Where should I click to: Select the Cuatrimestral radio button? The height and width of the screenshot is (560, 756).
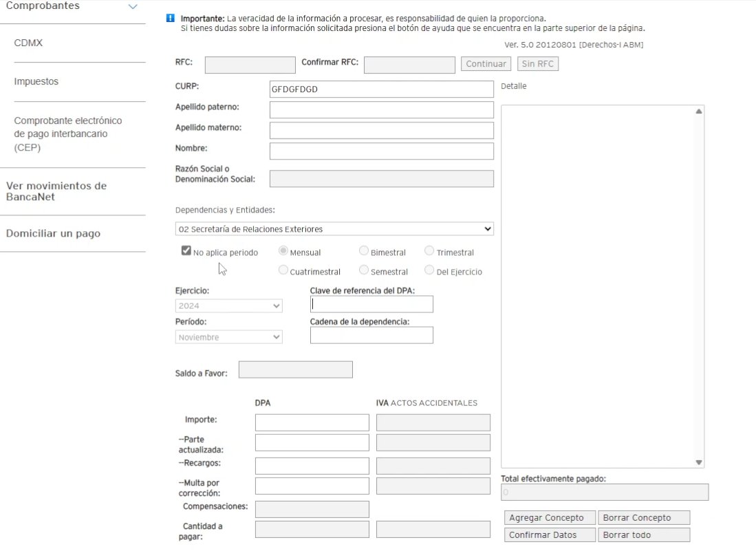tap(283, 270)
